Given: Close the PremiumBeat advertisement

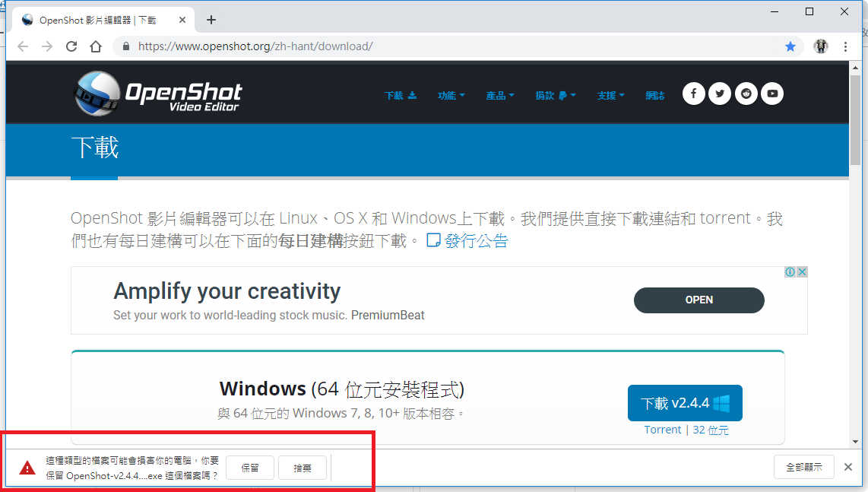Looking at the screenshot, I should coord(802,272).
